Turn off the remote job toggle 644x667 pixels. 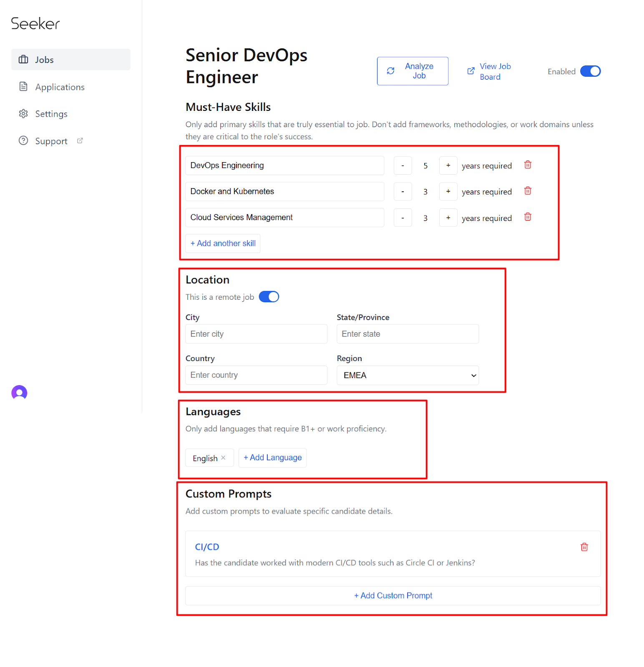click(269, 297)
